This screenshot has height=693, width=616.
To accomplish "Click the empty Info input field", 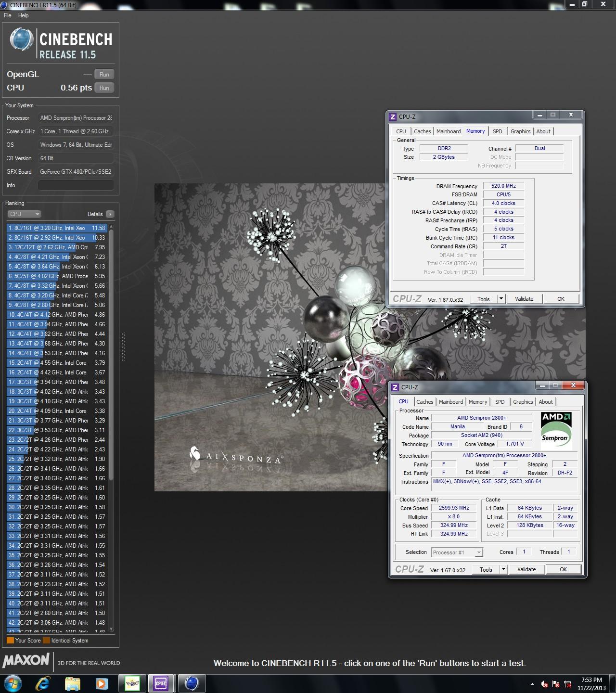I will pos(76,185).
